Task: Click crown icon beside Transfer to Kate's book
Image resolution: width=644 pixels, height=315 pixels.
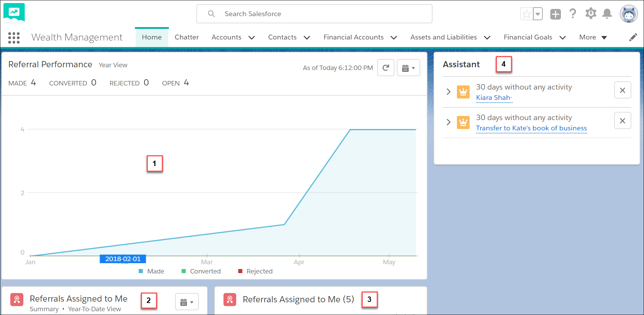Action: click(463, 122)
